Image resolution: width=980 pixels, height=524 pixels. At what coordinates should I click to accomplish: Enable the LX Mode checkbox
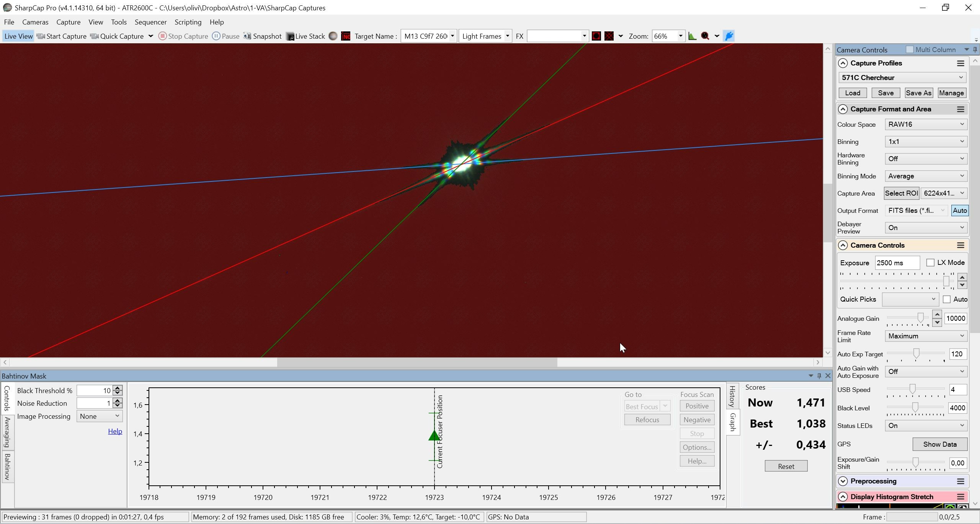[x=930, y=263]
